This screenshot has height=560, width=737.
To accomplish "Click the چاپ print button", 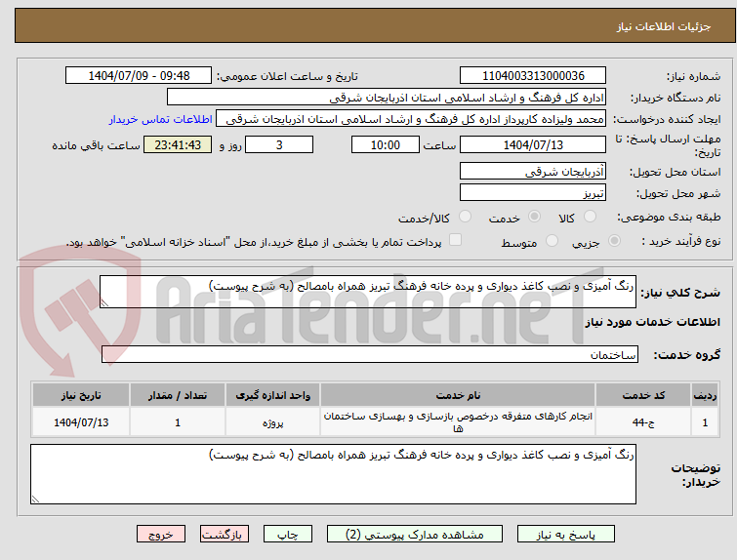I will point(288,535).
